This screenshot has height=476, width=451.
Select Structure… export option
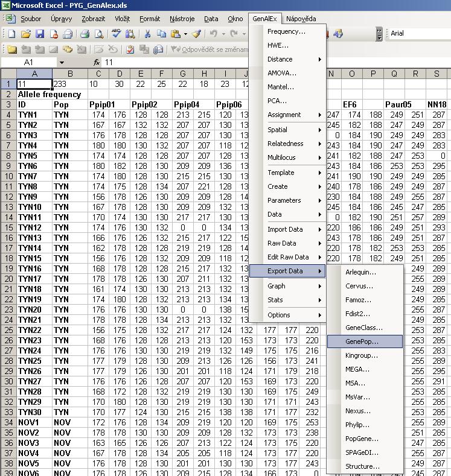coord(365,466)
